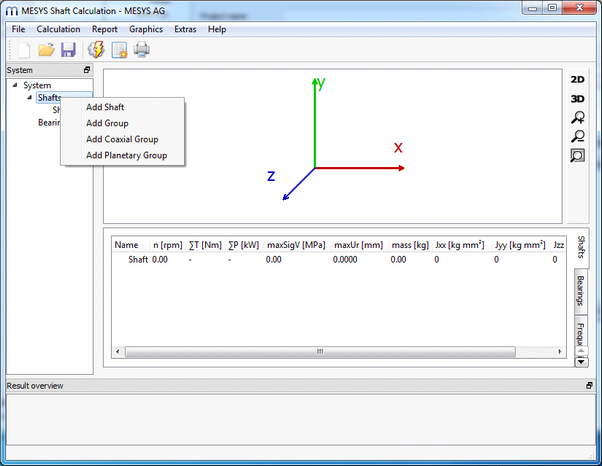Print using the printer icon
602x466 pixels.
click(x=142, y=50)
